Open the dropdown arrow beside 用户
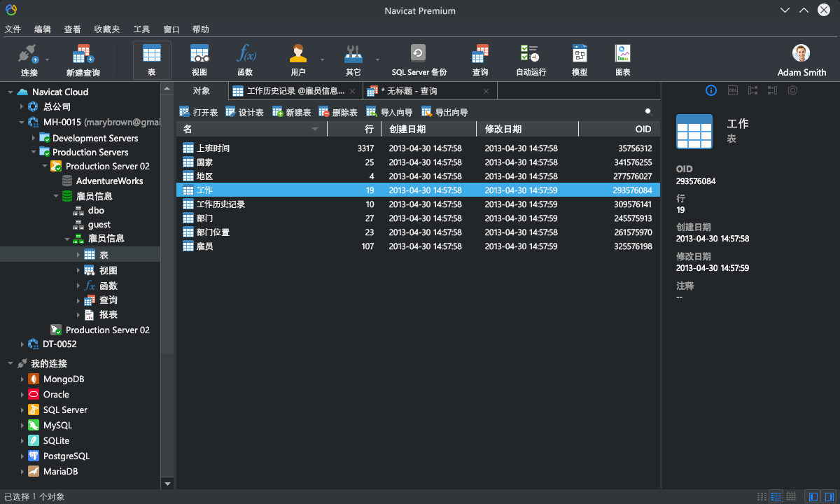 click(322, 59)
